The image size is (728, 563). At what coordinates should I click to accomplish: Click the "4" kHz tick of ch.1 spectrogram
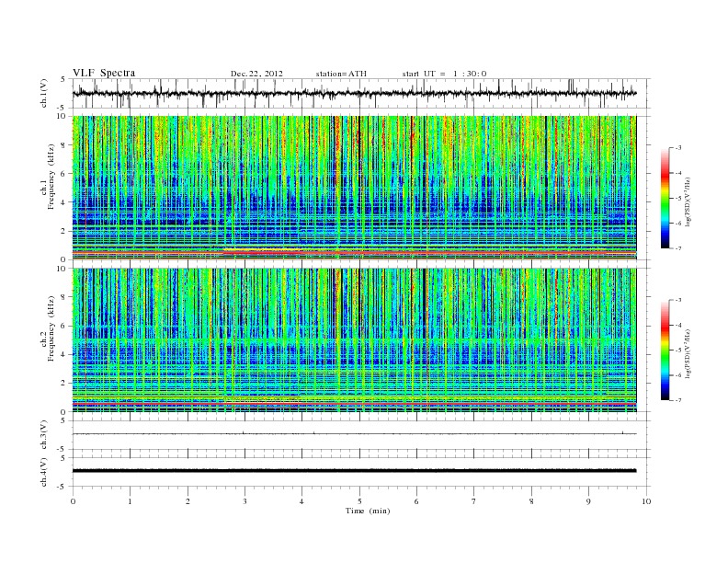(64, 202)
